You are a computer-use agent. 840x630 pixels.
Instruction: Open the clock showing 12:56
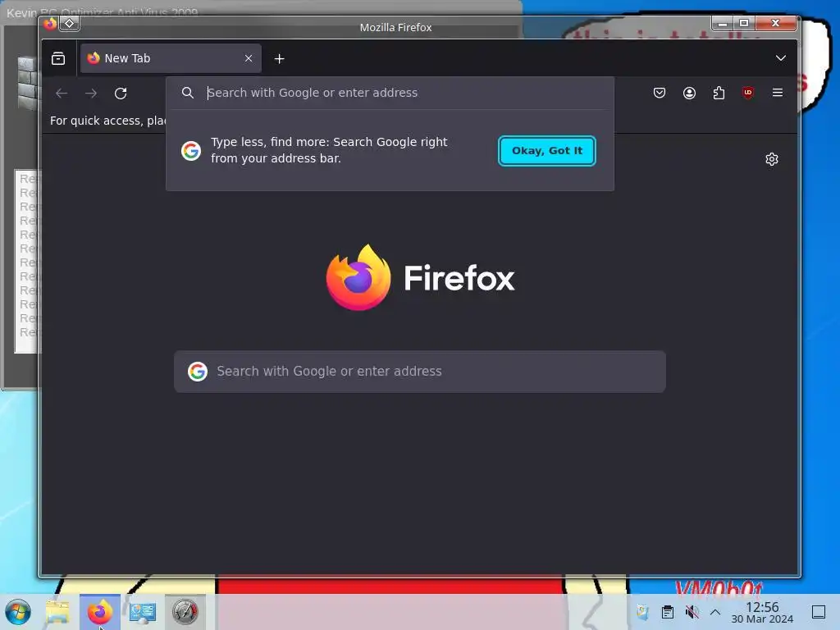(x=762, y=612)
